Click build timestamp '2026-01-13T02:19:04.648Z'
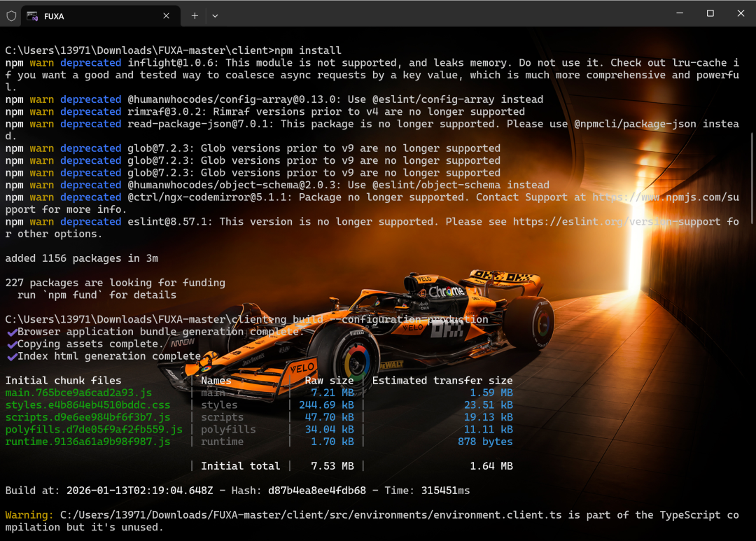 140,491
